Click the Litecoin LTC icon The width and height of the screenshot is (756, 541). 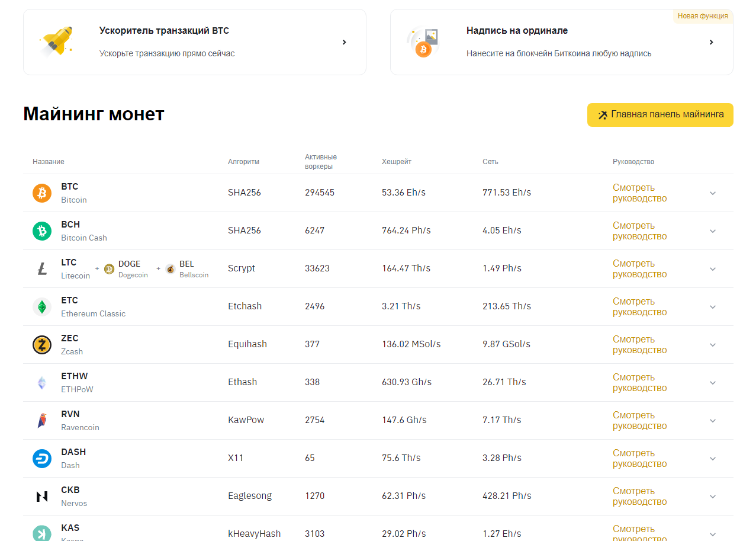click(42, 269)
